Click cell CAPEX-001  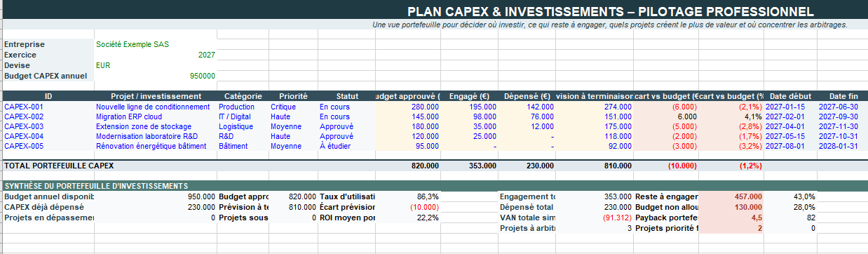coord(48,107)
